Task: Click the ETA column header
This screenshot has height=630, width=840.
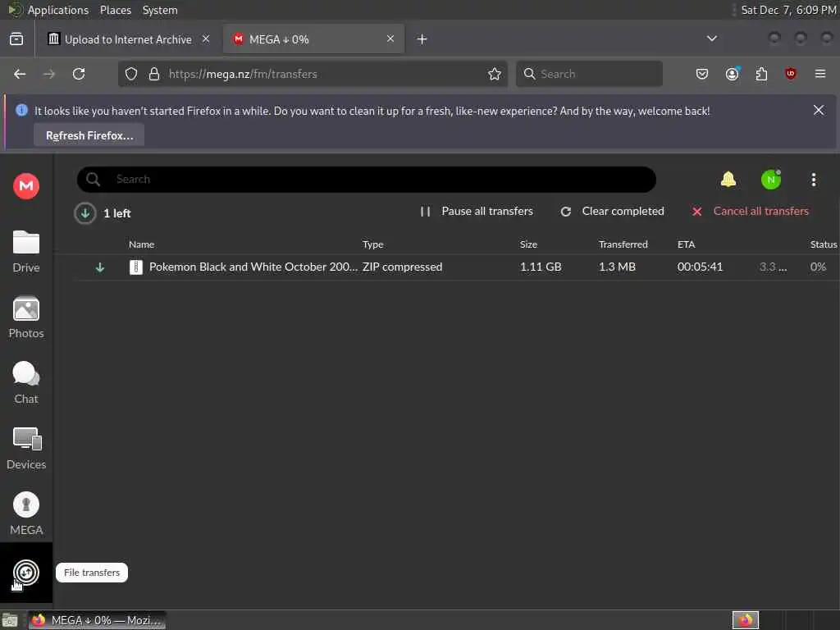Action: point(686,244)
